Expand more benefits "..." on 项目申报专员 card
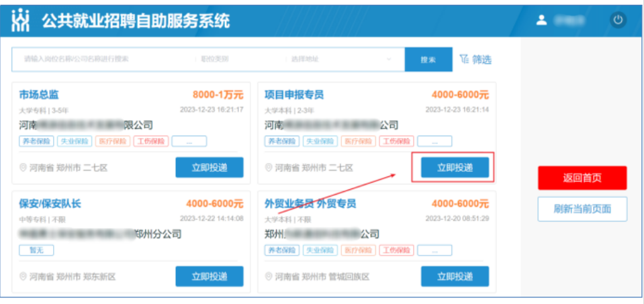 click(434, 142)
